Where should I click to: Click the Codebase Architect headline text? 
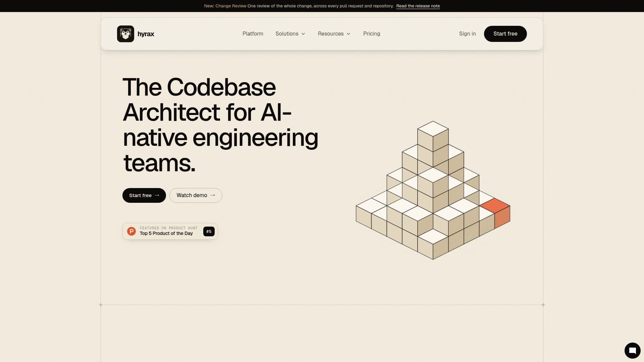pos(220,125)
